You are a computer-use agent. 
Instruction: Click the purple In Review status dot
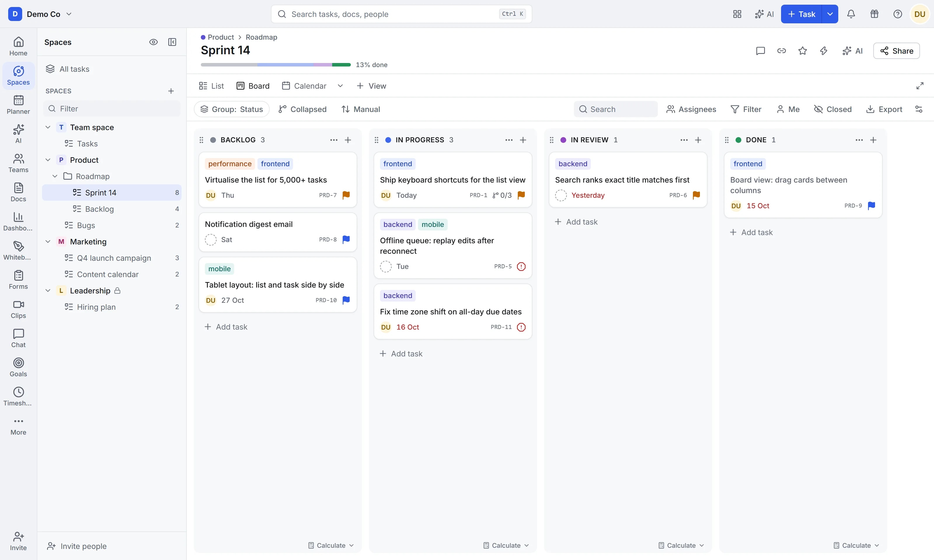click(563, 140)
